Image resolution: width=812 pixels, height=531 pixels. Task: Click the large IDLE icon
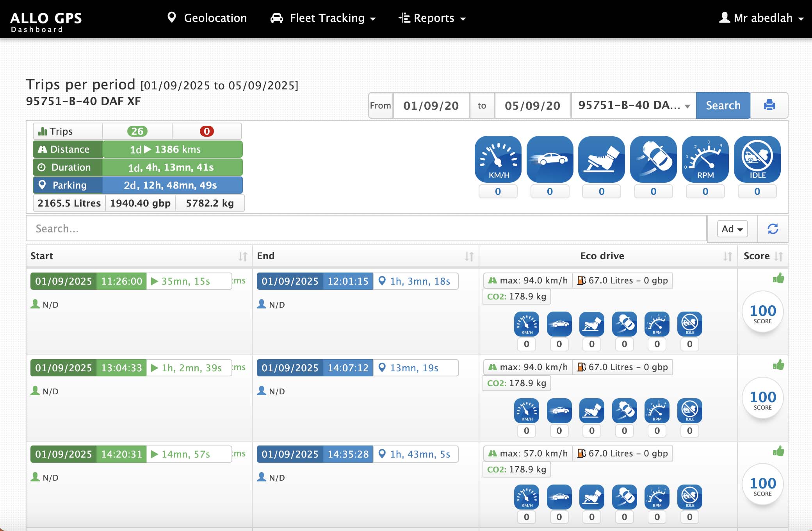click(757, 159)
